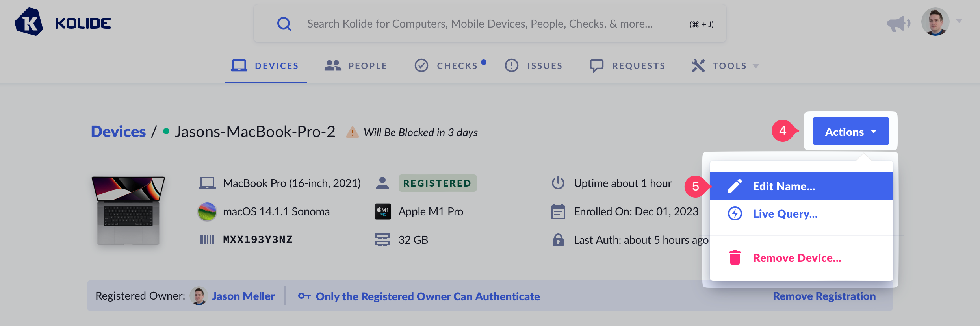
Task: Click the key icon by authentication setting
Action: [304, 296]
